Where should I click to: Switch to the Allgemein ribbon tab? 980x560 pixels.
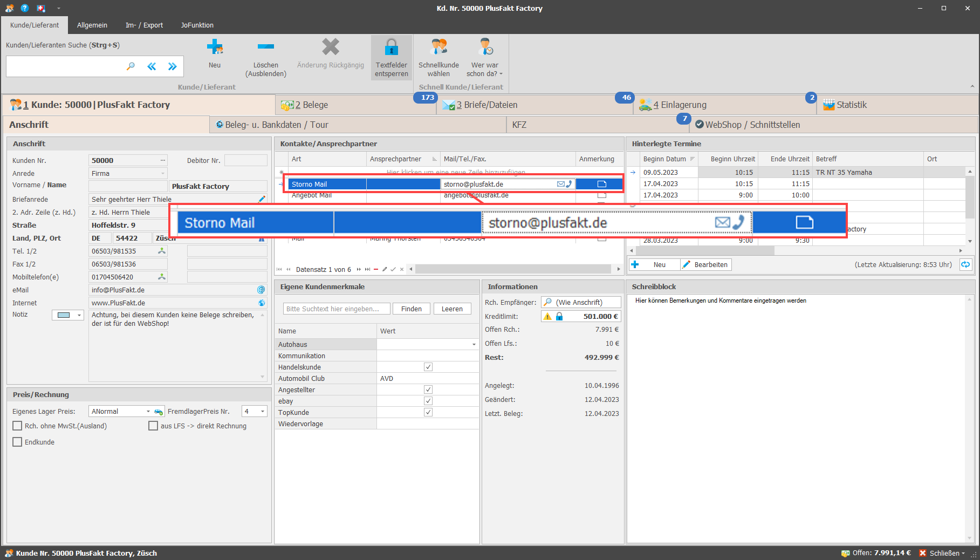(92, 25)
